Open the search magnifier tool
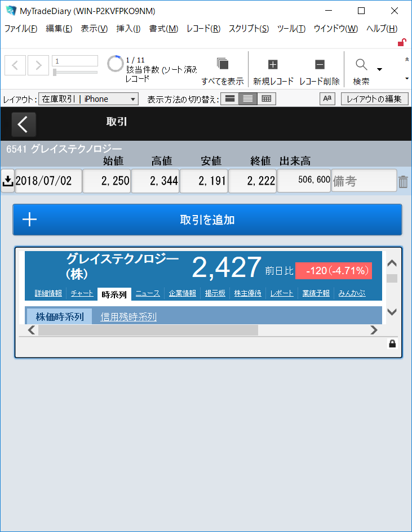The image size is (412, 532). click(x=361, y=65)
